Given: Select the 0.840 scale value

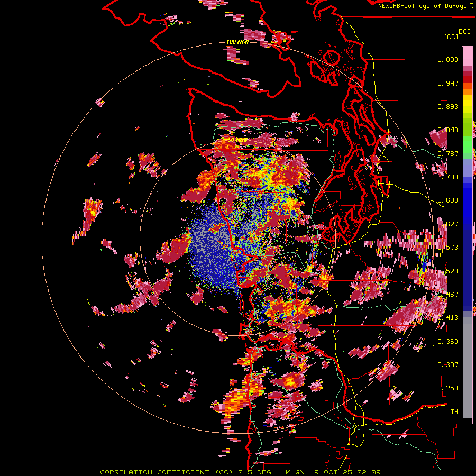Looking at the screenshot, I should [x=448, y=130].
